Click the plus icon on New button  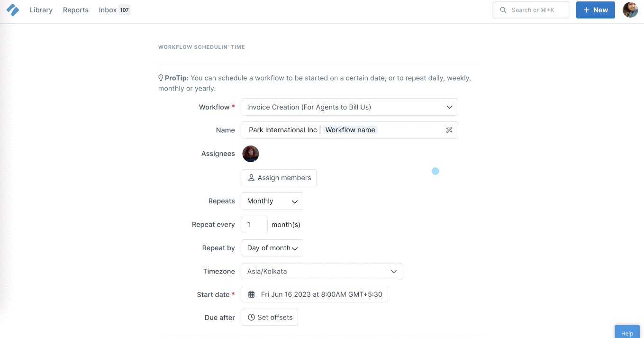586,10
